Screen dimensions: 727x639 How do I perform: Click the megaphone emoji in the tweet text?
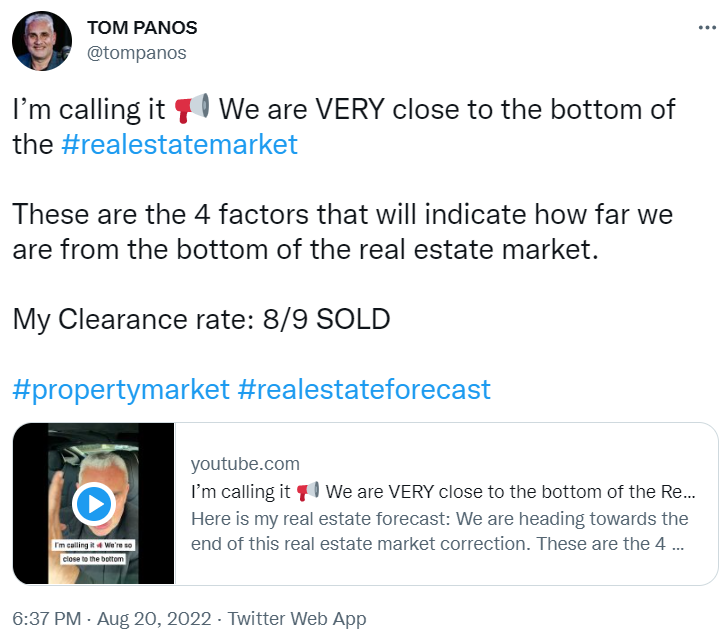coord(191,107)
